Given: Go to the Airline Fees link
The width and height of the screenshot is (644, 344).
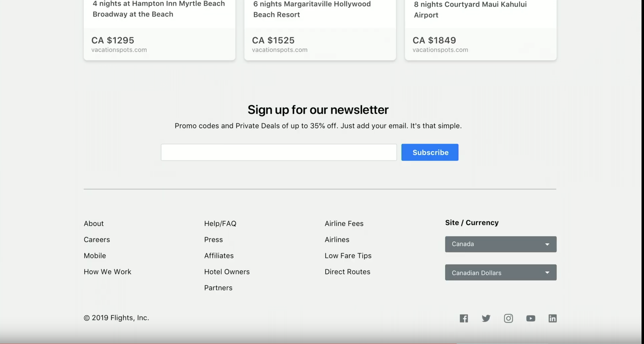Looking at the screenshot, I should coord(344,223).
